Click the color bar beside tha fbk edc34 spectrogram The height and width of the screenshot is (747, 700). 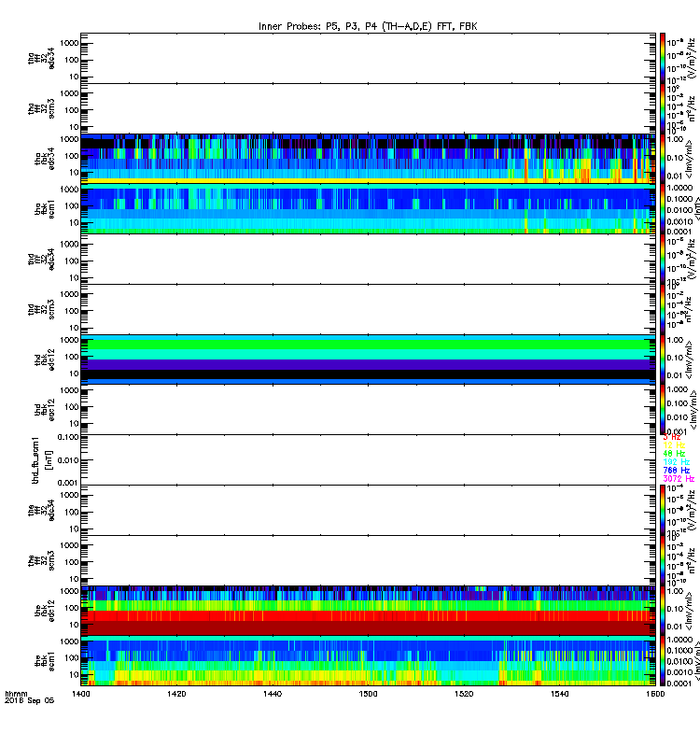coord(663,159)
